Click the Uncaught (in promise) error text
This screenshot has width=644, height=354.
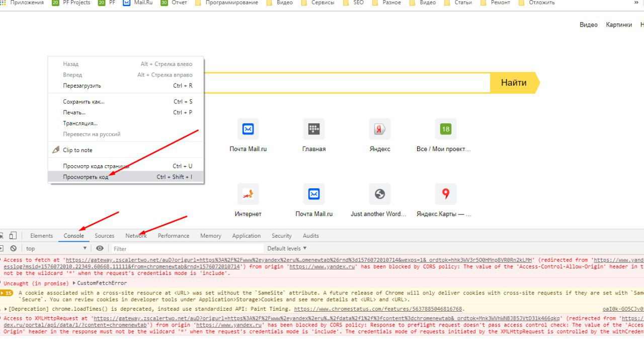click(x=37, y=283)
